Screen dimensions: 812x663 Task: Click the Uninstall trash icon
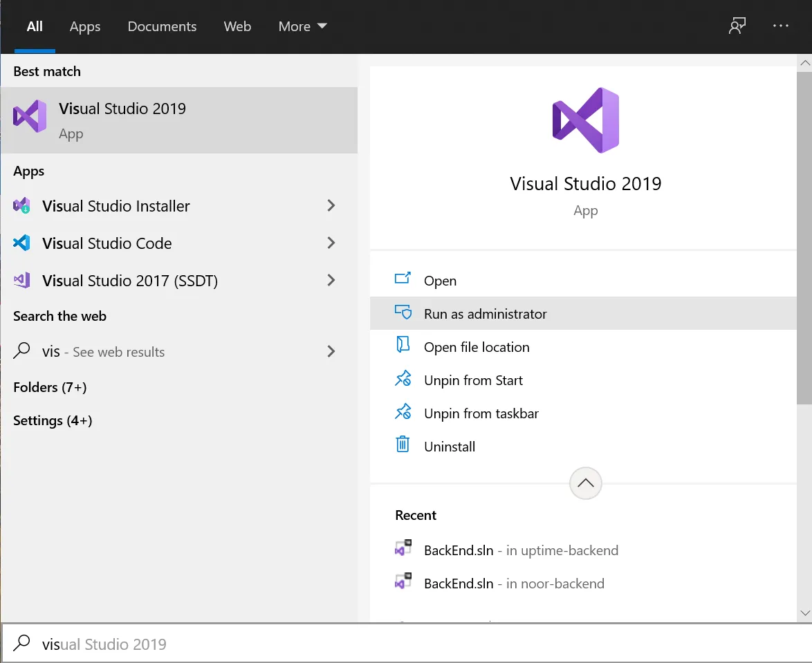pos(403,446)
